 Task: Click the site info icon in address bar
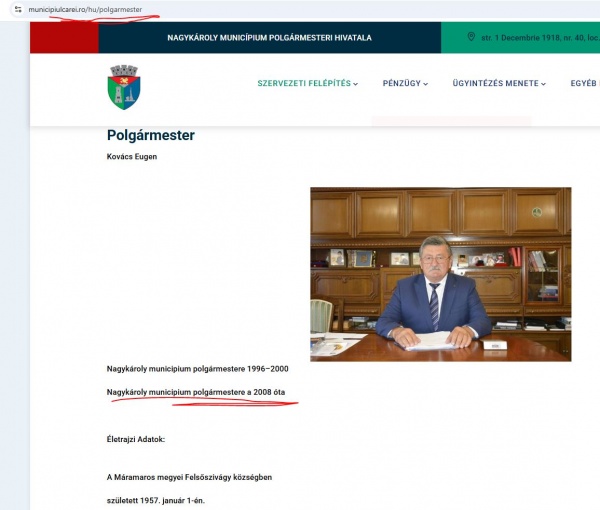pos(18,9)
